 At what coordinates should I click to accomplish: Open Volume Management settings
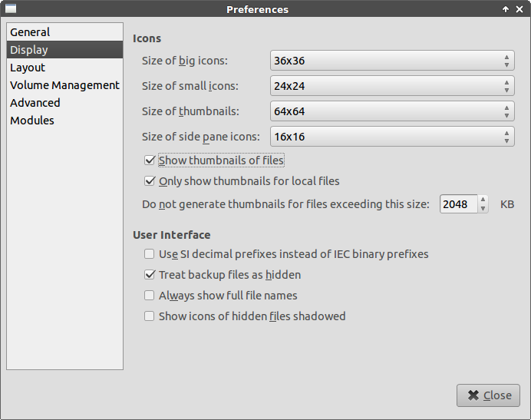point(64,85)
